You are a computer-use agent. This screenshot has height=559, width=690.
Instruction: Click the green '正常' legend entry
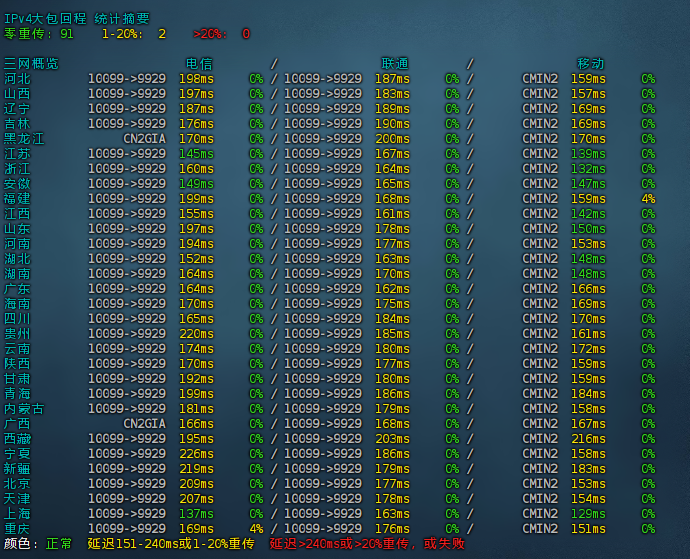click(59, 544)
